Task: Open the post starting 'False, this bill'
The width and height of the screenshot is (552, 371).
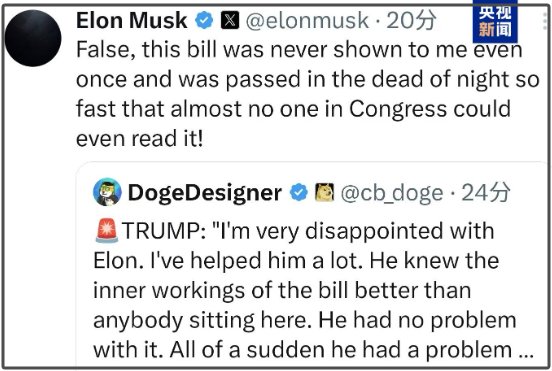Action: coord(308,94)
